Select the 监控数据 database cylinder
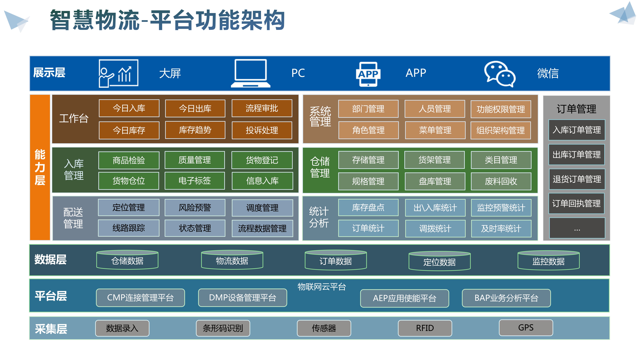The height and width of the screenshot is (362, 644). click(549, 260)
